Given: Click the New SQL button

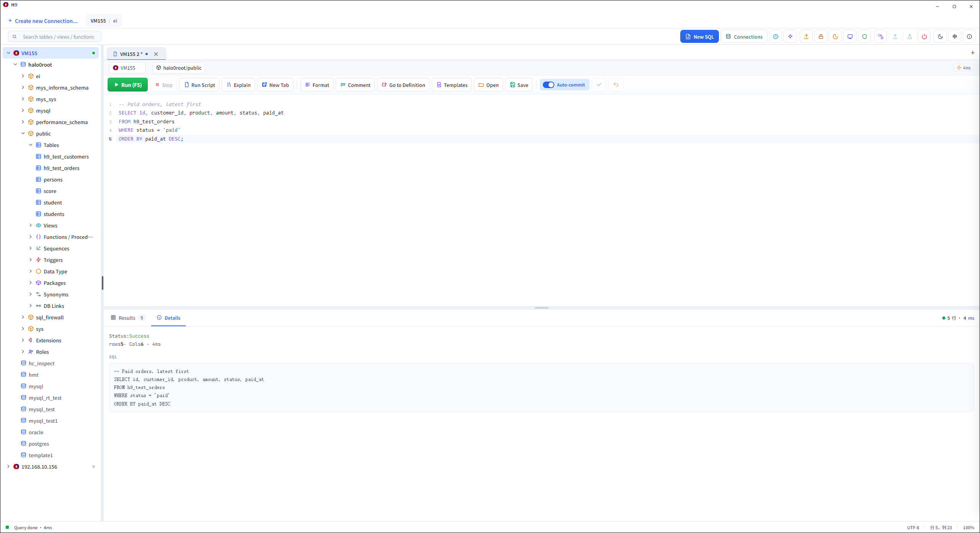Looking at the screenshot, I should [699, 37].
